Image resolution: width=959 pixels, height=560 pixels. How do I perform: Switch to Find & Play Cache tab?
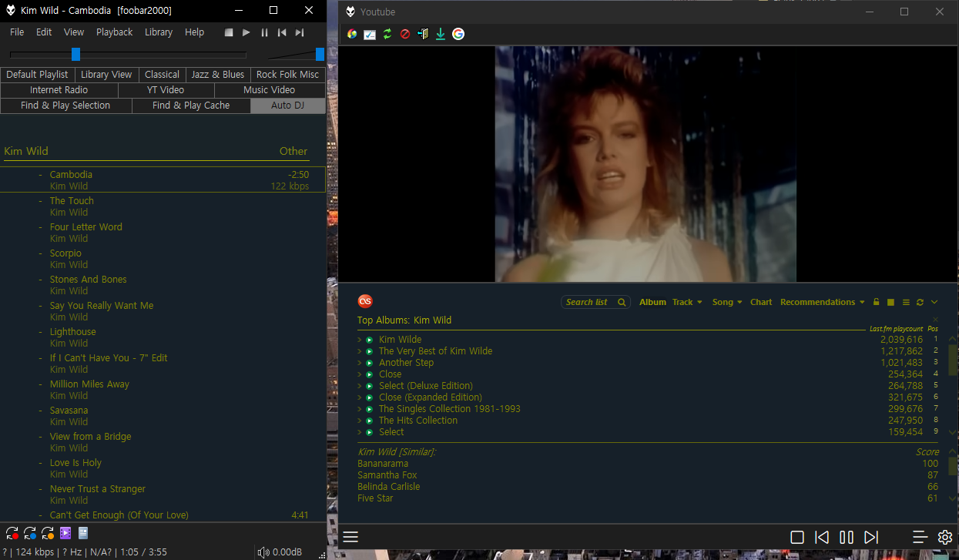191,106
